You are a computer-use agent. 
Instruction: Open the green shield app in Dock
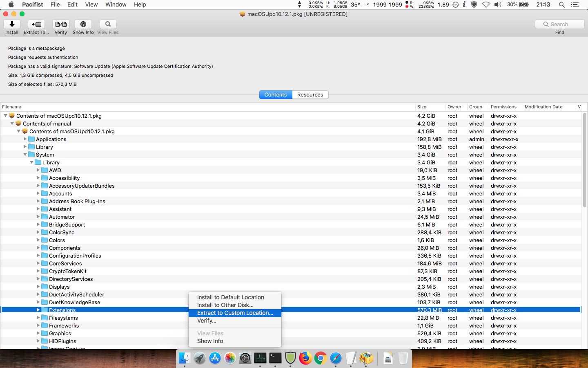(x=290, y=358)
